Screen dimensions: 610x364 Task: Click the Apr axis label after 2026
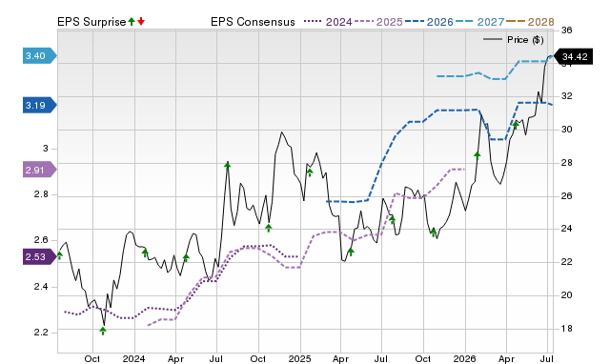pos(506,358)
